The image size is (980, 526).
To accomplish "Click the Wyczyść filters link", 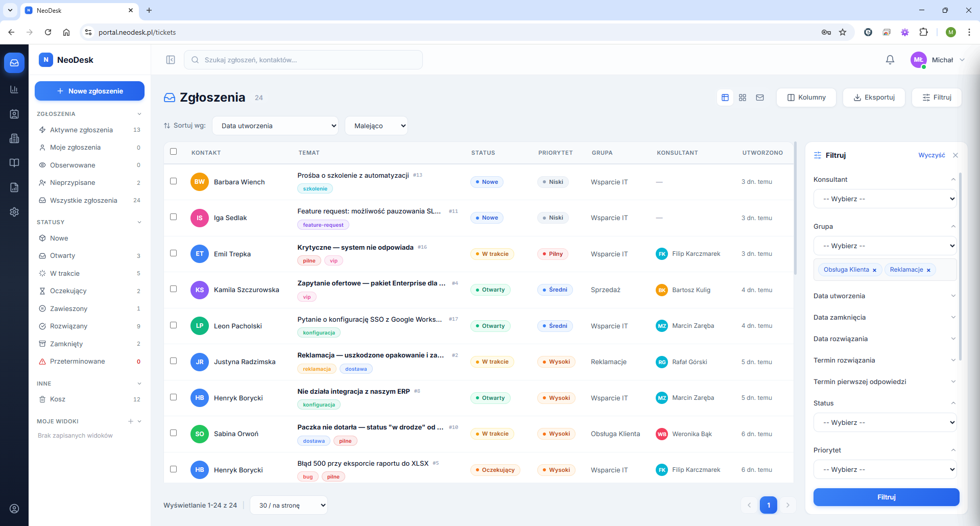I will point(931,155).
